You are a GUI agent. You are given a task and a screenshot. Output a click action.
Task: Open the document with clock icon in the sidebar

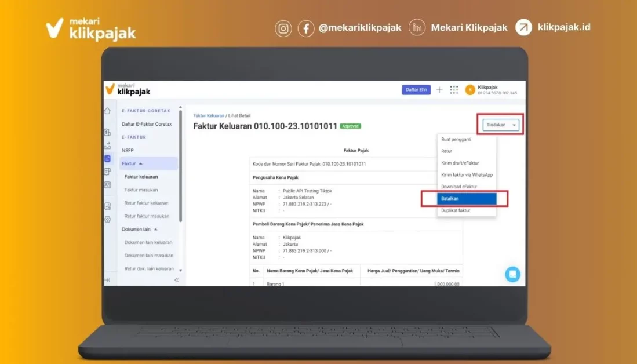click(x=108, y=206)
